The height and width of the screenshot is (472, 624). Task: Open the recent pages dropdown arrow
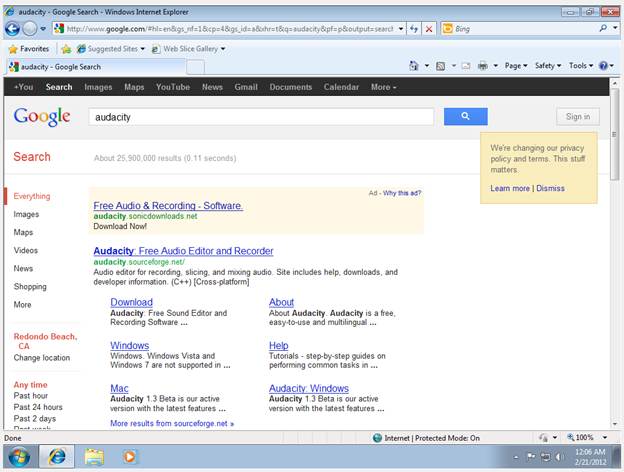[43, 29]
